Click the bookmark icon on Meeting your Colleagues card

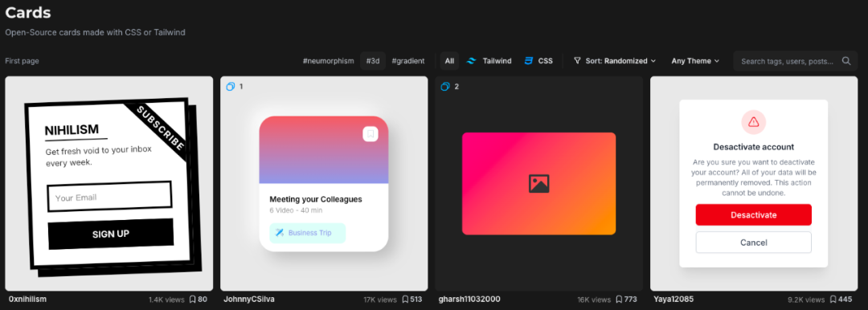[x=371, y=134]
